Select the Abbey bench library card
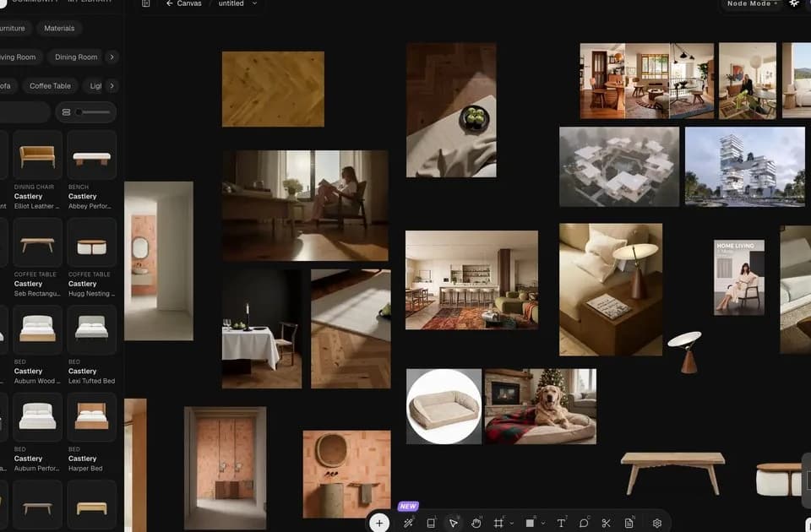The width and height of the screenshot is (811, 532). (x=91, y=170)
